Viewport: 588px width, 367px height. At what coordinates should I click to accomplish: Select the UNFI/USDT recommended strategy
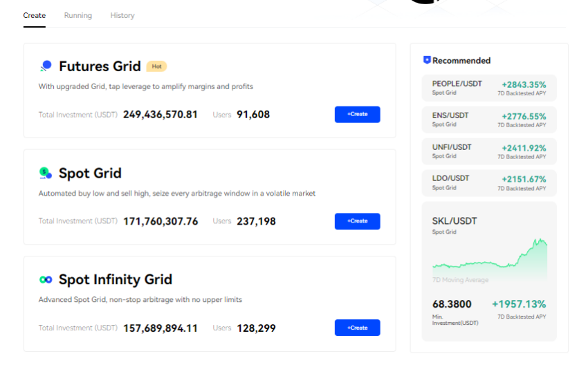(x=489, y=151)
